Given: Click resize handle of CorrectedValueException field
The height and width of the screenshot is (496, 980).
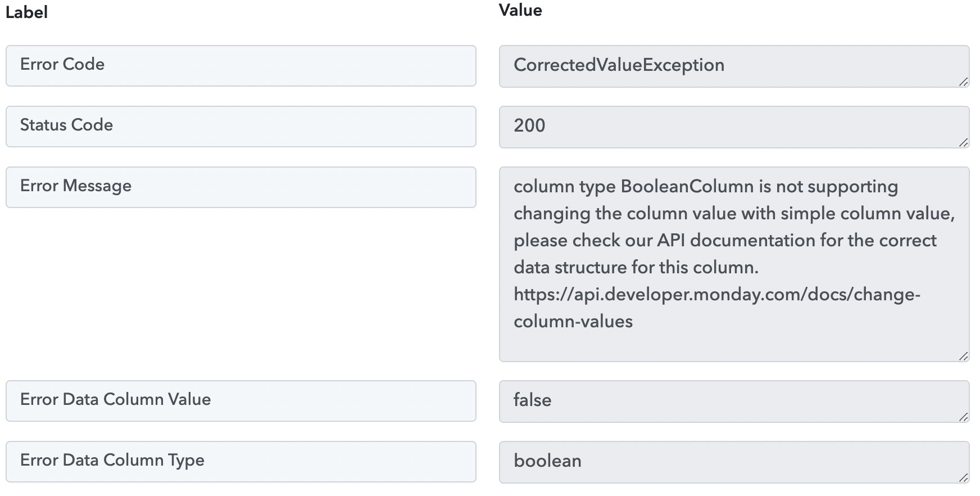Looking at the screenshot, I should point(963,82).
